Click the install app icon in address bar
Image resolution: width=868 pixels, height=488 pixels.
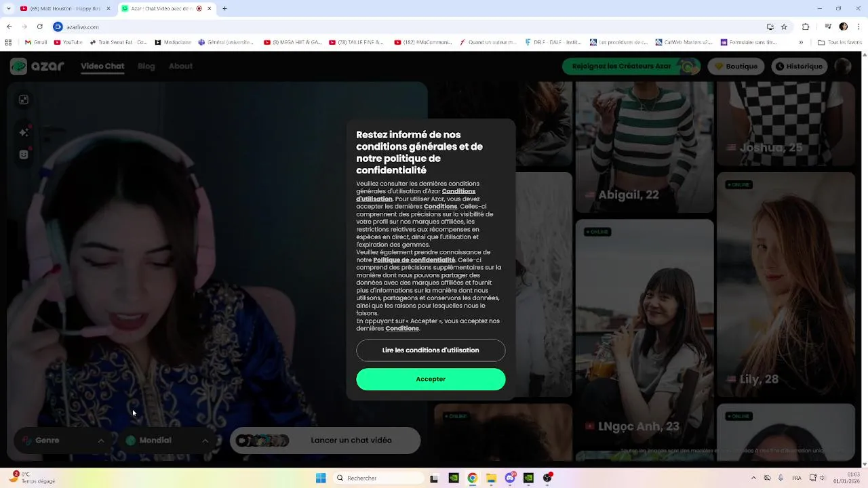pyautogui.click(x=770, y=26)
